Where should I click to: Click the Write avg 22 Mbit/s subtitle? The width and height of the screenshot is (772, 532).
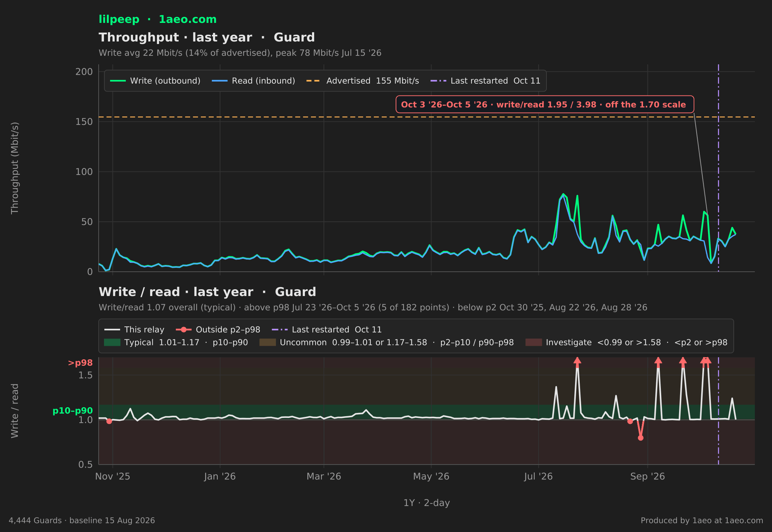240,53
